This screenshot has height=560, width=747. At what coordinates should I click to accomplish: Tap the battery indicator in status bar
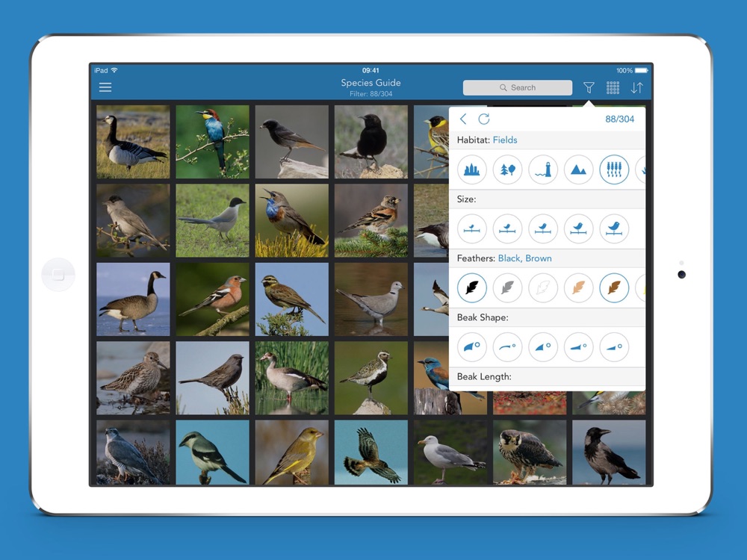[641, 70]
